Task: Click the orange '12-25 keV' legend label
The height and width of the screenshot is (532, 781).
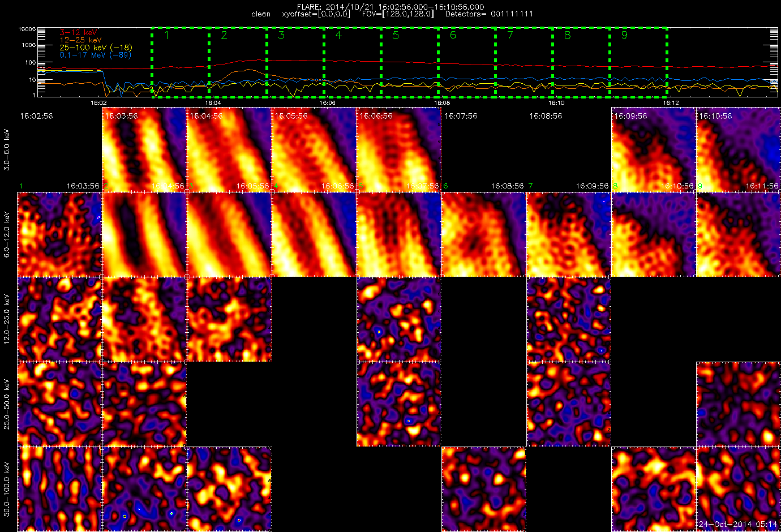Action: (x=81, y=40)
